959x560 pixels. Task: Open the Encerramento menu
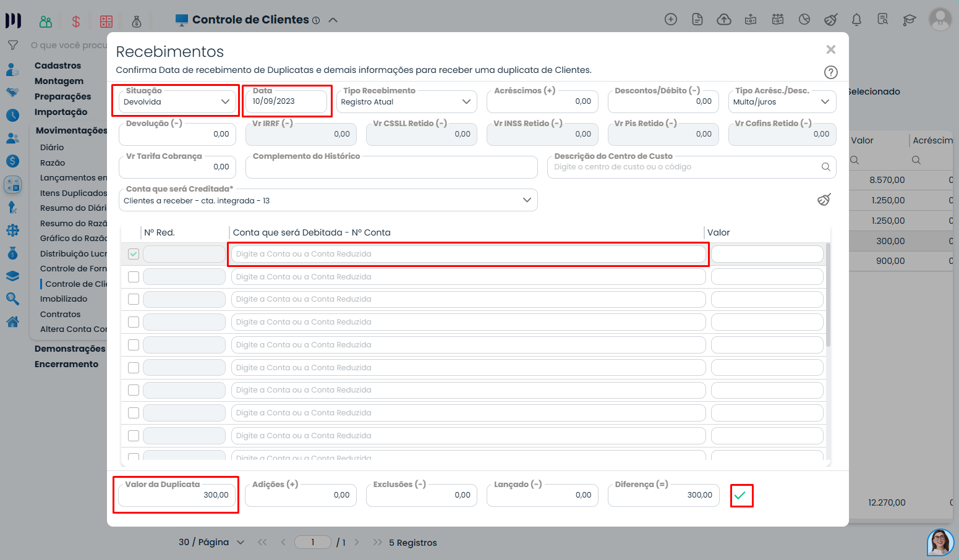[x=66, y=364]
